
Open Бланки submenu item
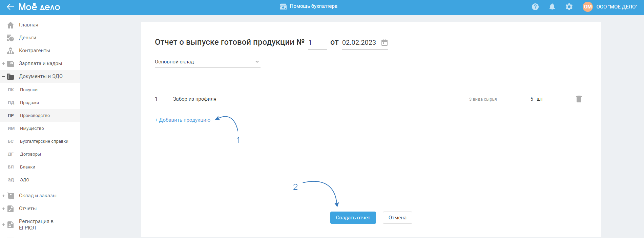pyautogui.click(x=27, y=167)
